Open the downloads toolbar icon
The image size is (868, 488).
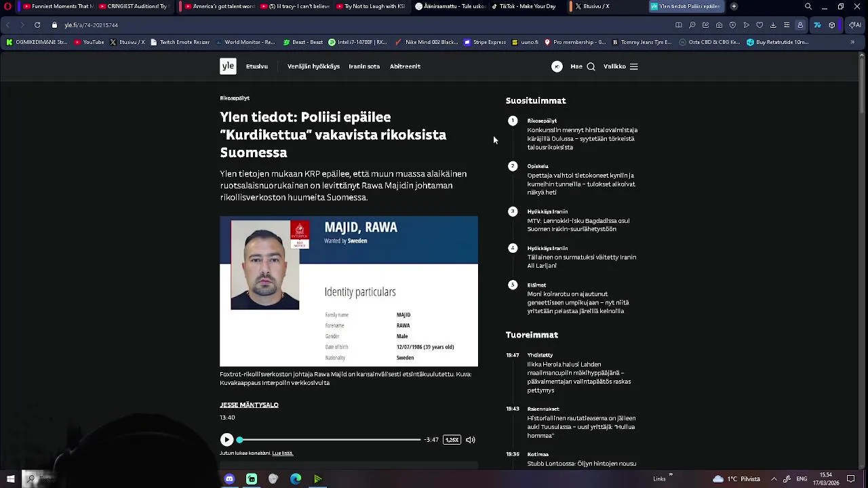click(x=773, y=25)
